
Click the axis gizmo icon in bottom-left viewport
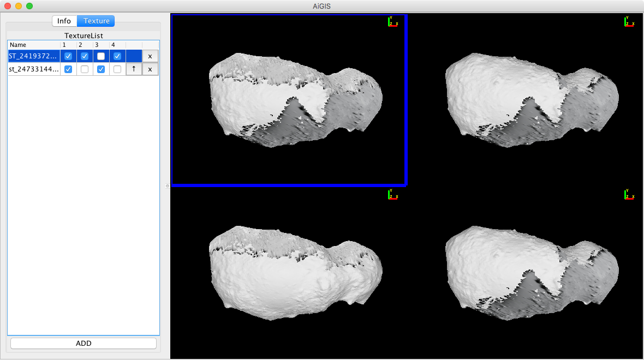tap(393, 194)
